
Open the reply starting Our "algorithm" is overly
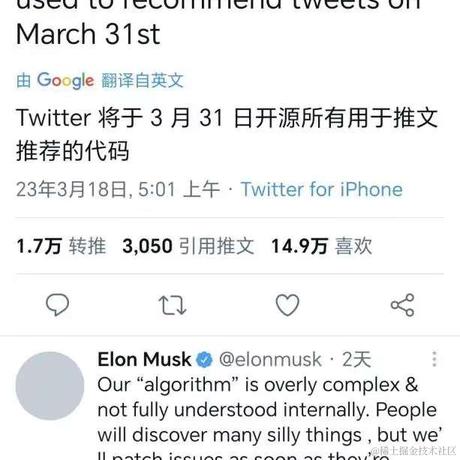pyautogui.click(x=270, y=418)
